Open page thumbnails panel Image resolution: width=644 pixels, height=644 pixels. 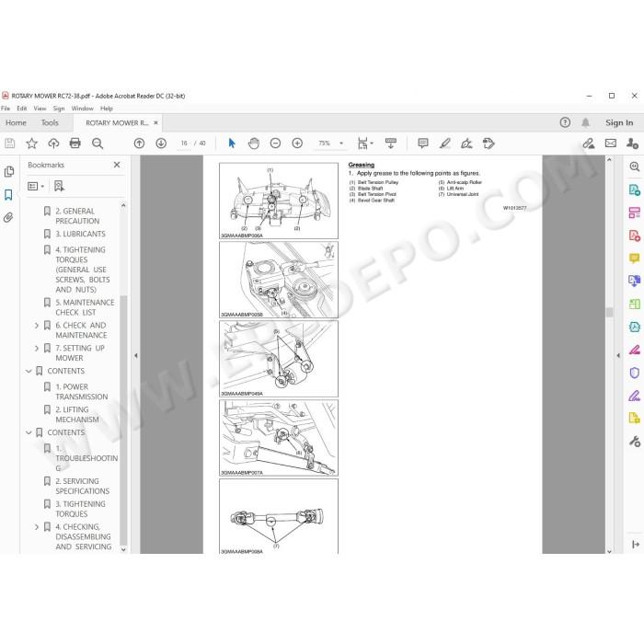(x=9, y=172)
